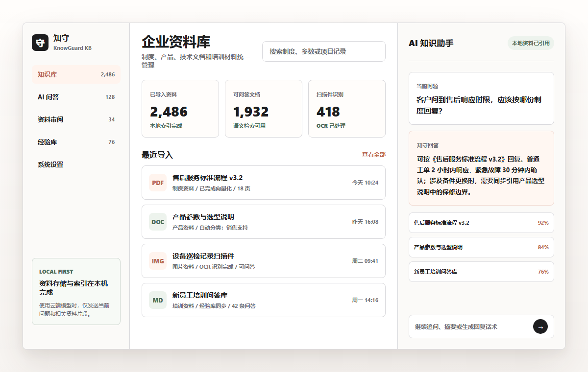Click the PDF file type icon
Image resolution: width=588 pixels, height=372 pixels.
(x=158, y=183)
